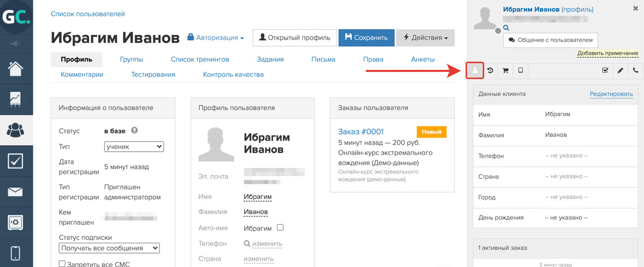644x267 pixels.
Task: Open the Заказ #0001 link
Action: point(361,131)
